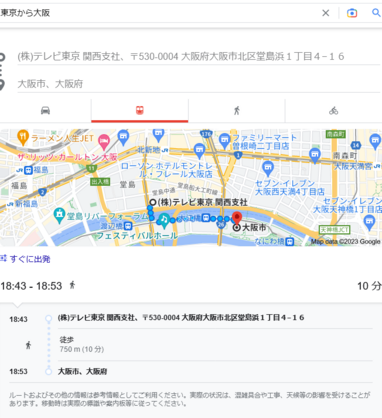Click in the 東京から大阪 search field
The width and height of the screenshot is (382, 418).
160,13
